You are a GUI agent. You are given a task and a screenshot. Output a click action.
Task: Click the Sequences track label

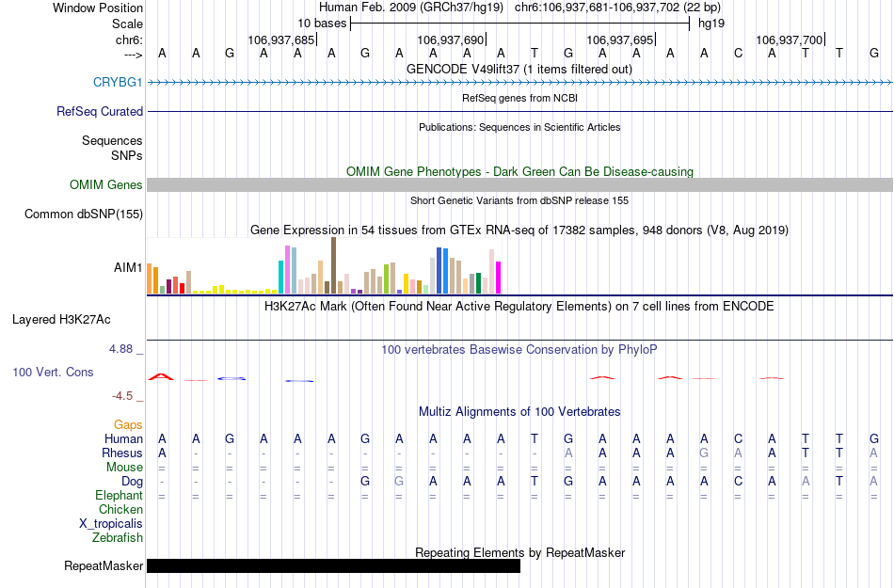112,141
